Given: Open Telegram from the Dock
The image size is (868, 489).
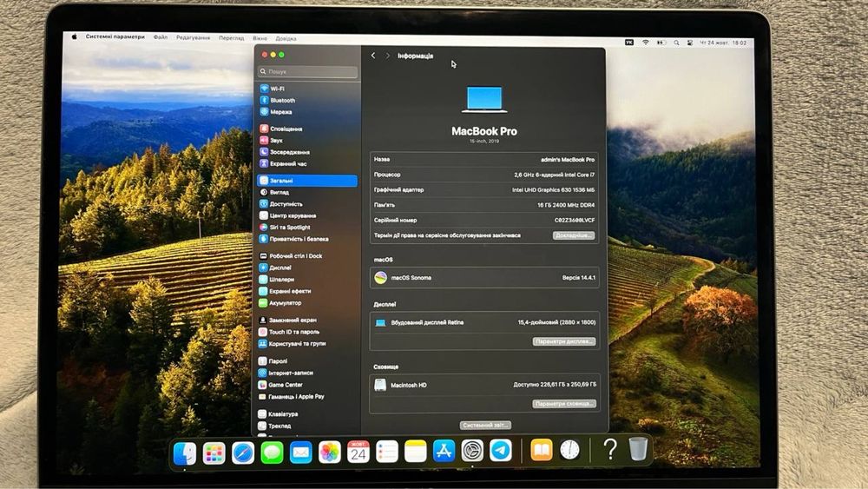Looking at the screenshot, I should [501, 450].
